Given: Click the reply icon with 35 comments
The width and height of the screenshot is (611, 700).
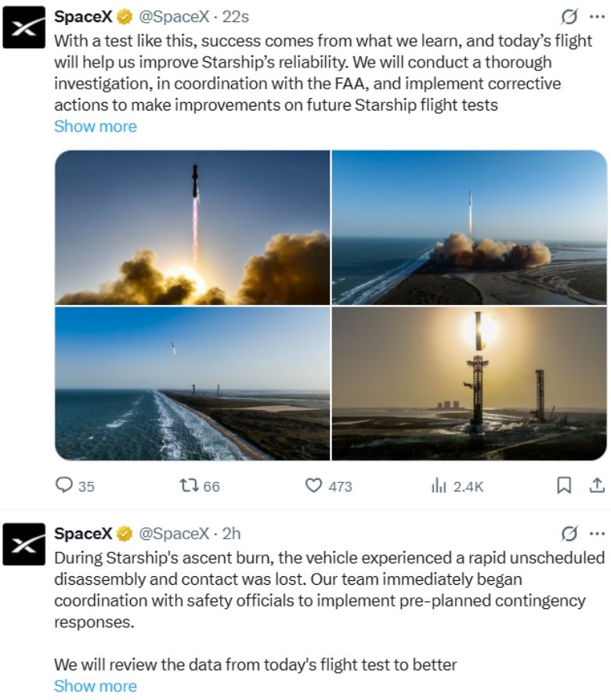Looking at the screenshot, I should click(x=63, y=485).
